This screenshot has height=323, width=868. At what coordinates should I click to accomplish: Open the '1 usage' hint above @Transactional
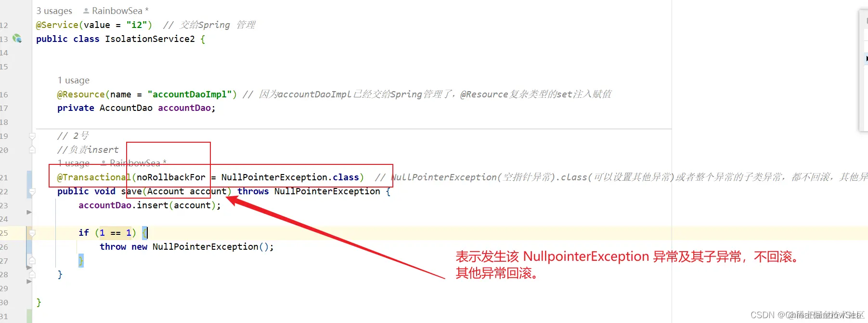coord(74,163)
